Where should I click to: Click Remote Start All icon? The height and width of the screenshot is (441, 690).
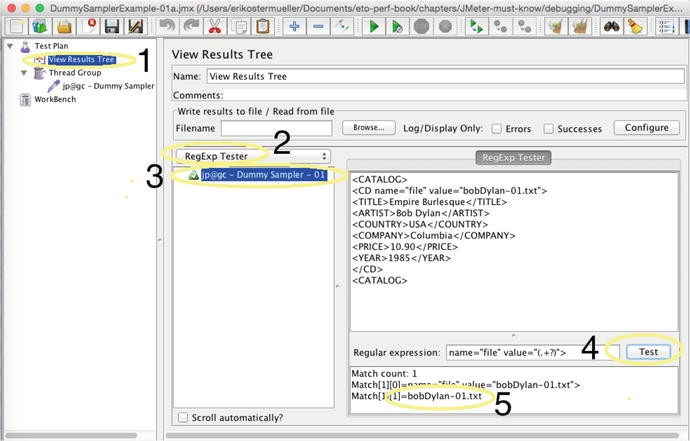coord(476,26)
